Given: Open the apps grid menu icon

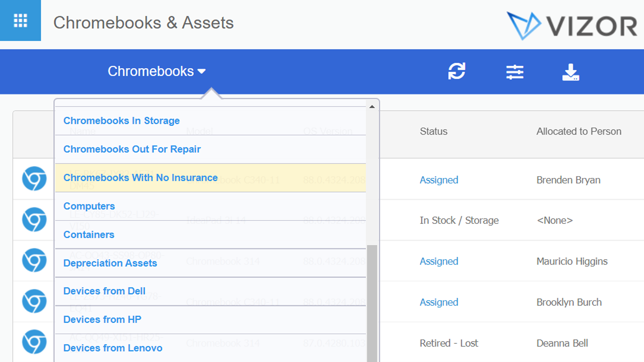Looking at the screenshot, I should 20,20.
